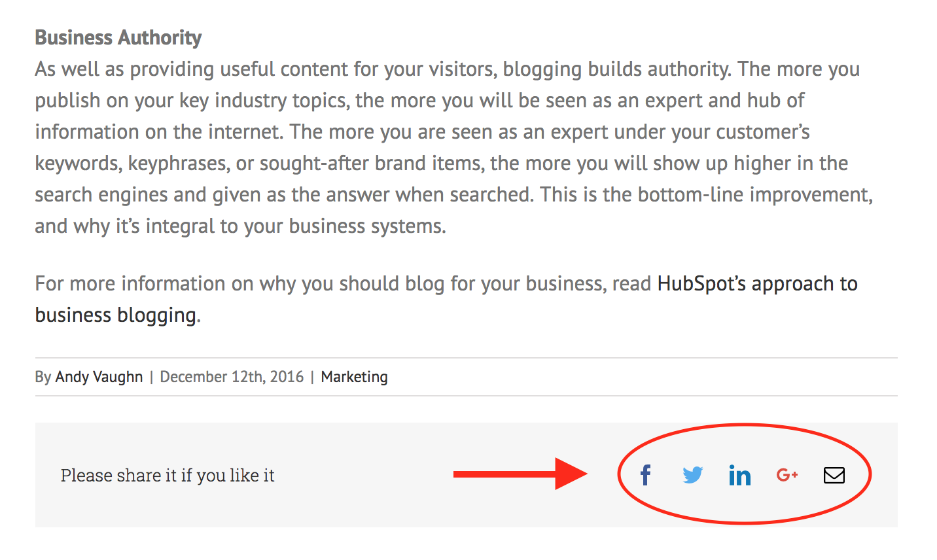Open the "HubSpot's approach to" link
The width and height of the screenshot is (937, 560).
click(757, 284)
